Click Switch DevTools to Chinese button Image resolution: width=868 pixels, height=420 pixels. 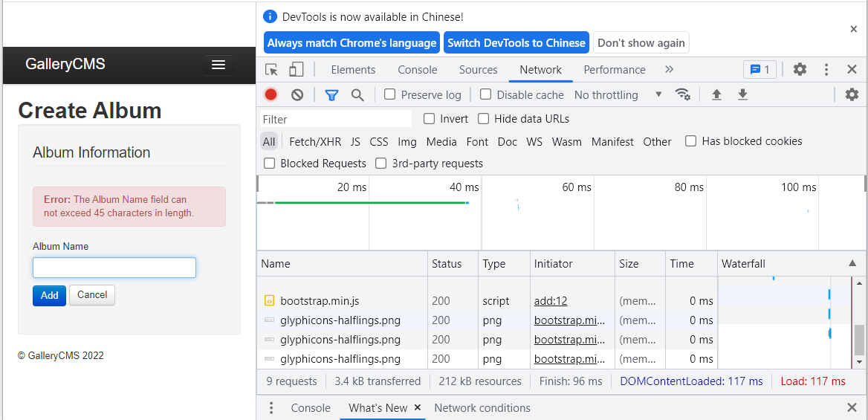click(x=516, y=43)
